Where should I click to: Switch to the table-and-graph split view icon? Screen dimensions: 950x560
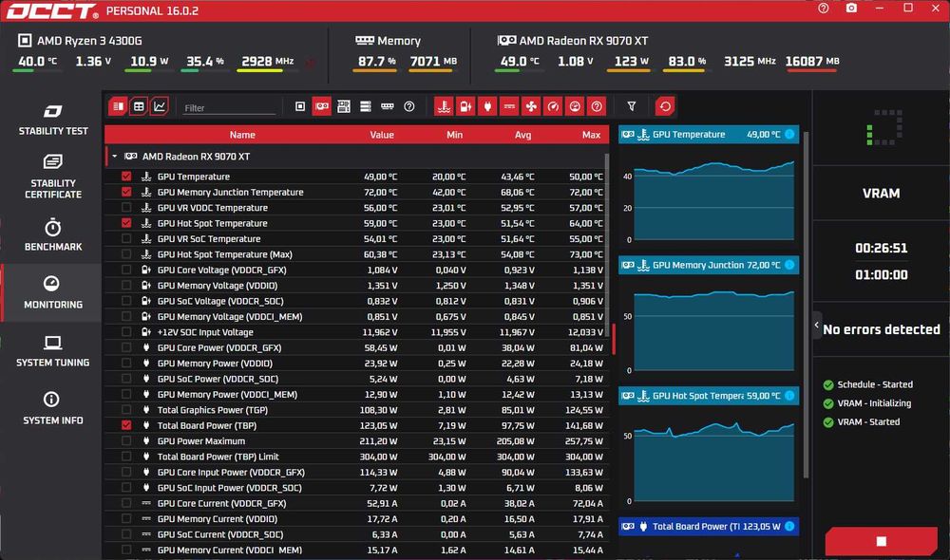[118, 106]
